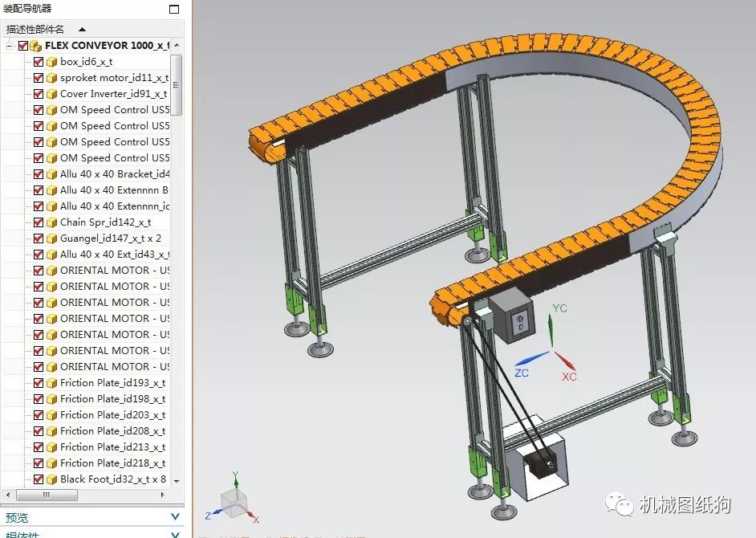Collapse the FLEX CONVEYOR 1000 tree node

[9, 46]
